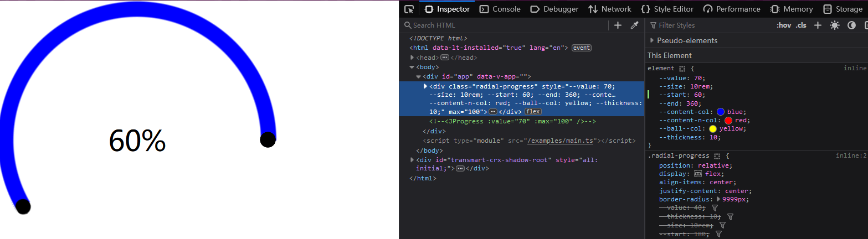Click the closing </html> tag line

point(423,178)
